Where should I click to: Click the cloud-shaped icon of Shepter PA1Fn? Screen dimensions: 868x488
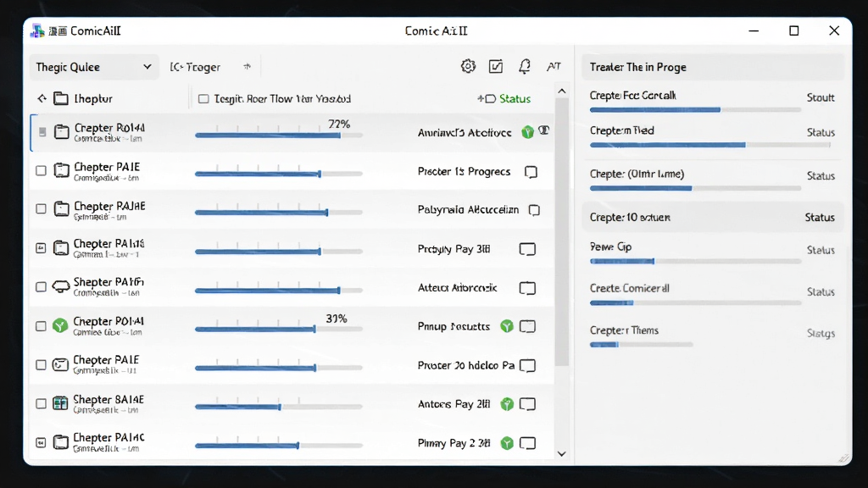[x=61, y=286]
